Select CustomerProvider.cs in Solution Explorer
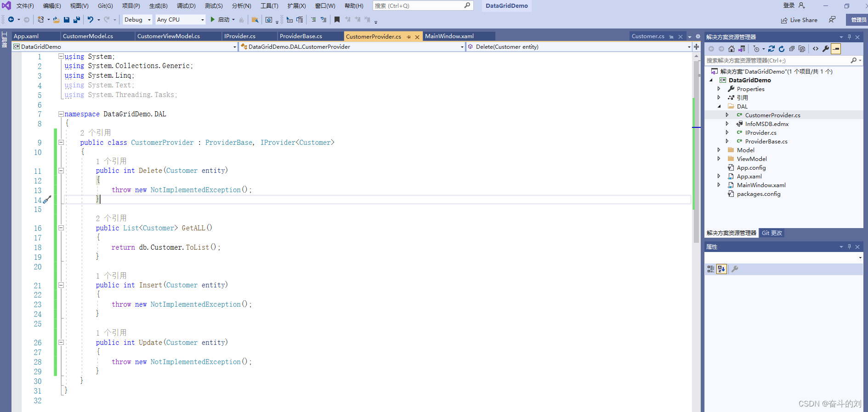 (772, 115)
